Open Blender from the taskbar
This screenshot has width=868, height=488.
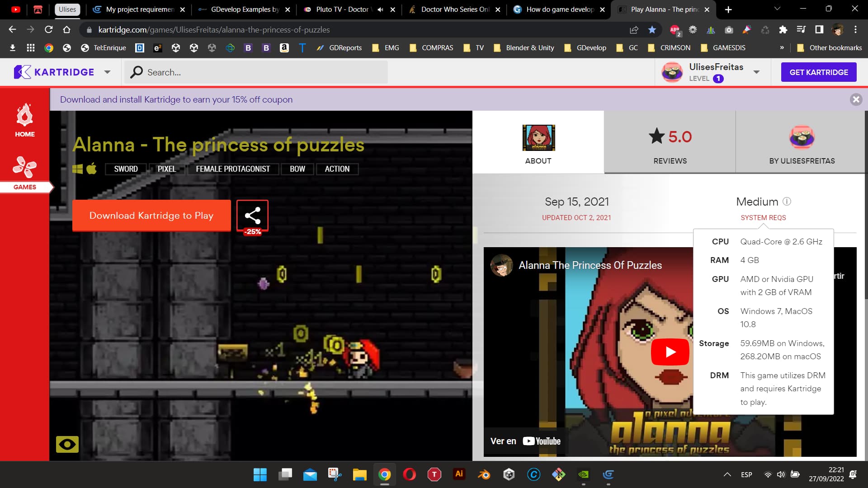(484, 474)
